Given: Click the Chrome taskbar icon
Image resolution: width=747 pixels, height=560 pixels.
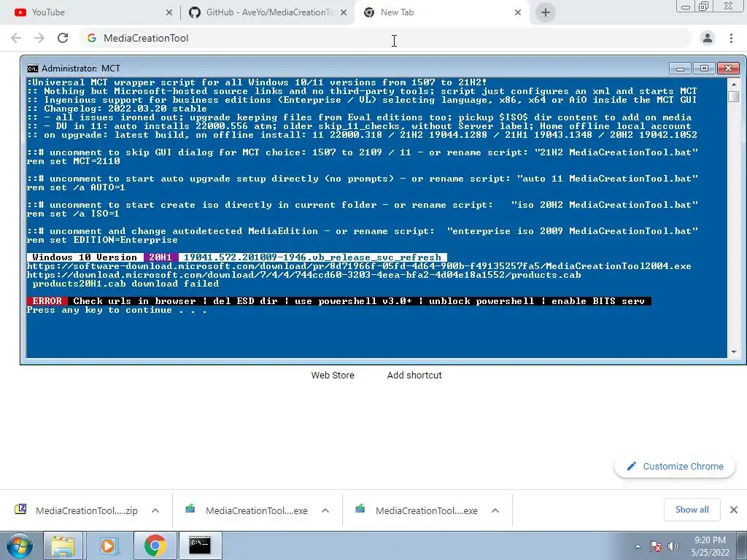Looking at the screenshot, I should click(155, 545).
